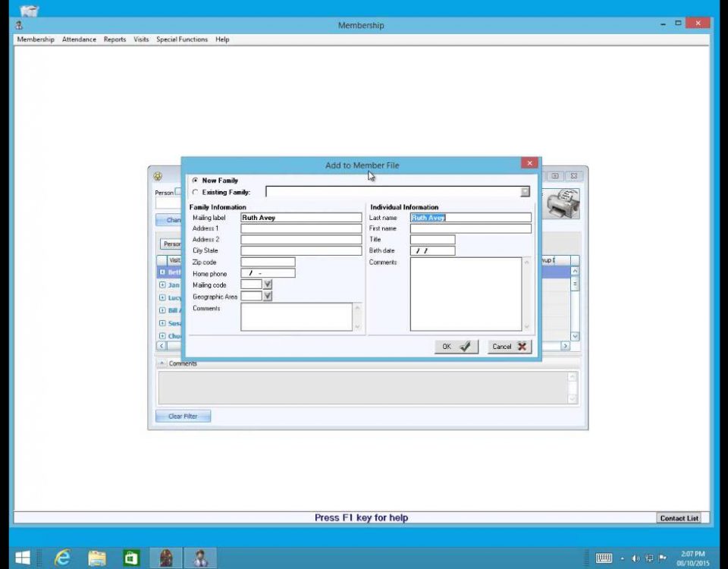Image resolution: width=728 pixels, height=569 pixels.
Task: Click the Contact List button
Action: (x=679, y=518)
